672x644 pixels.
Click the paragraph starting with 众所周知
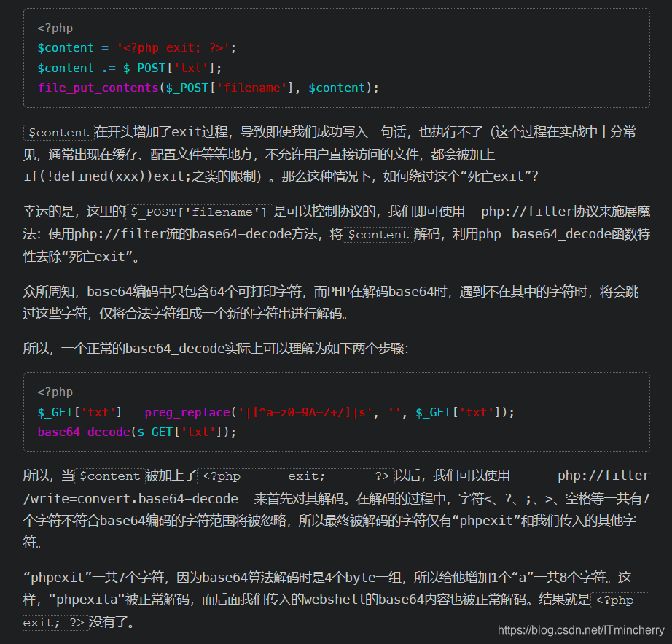330,303
